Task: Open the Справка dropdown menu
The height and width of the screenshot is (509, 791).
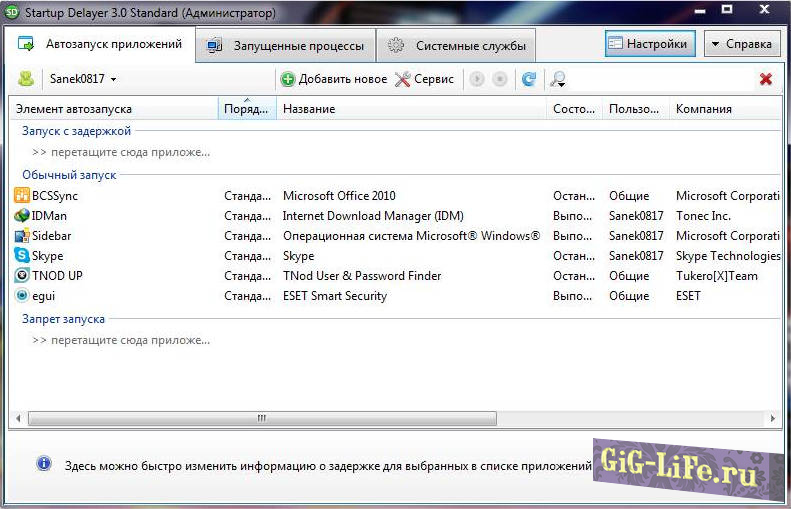Action: pyautogui.click(x=742, y=44)
